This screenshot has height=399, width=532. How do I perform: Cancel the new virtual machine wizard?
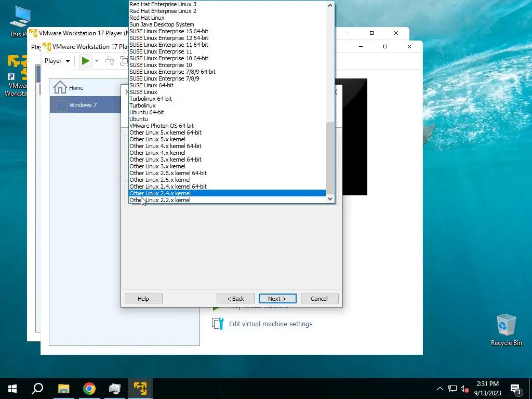[x=320, y=299]
